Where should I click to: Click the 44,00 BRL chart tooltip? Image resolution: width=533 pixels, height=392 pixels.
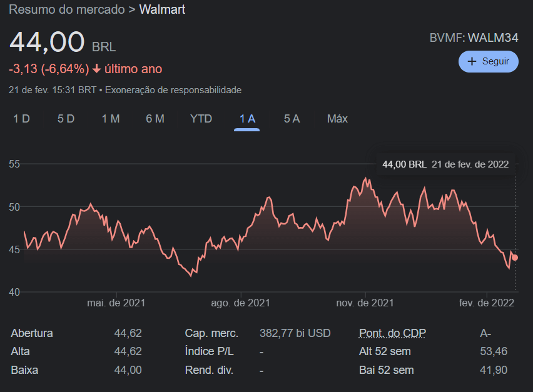(x=445, y=164)
